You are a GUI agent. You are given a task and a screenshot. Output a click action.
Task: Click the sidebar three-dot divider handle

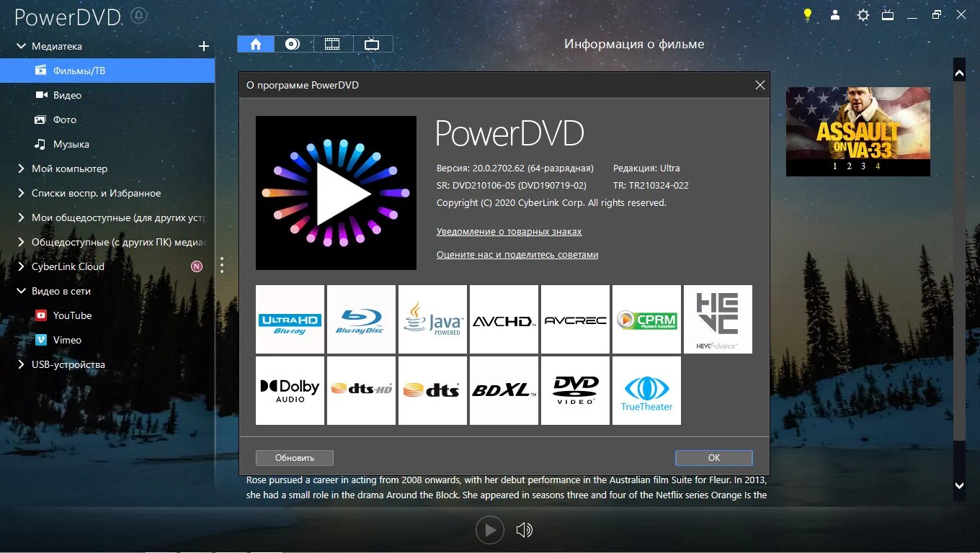pyautogui.click(x=222, y=265)
